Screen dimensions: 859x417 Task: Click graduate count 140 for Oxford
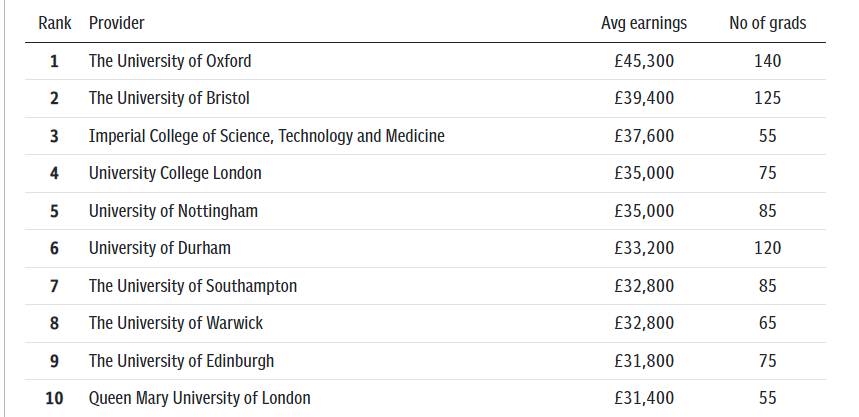[768, 61]
